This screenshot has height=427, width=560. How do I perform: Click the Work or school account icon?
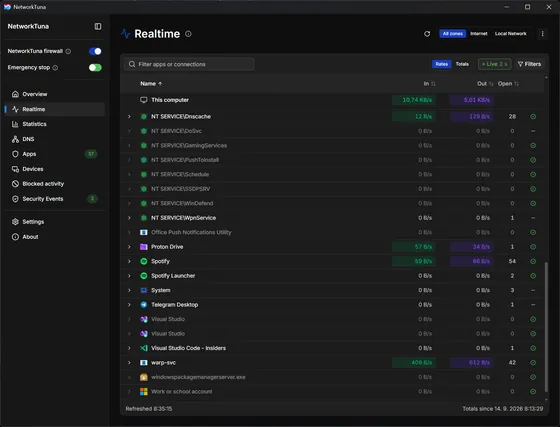[144, 392]
